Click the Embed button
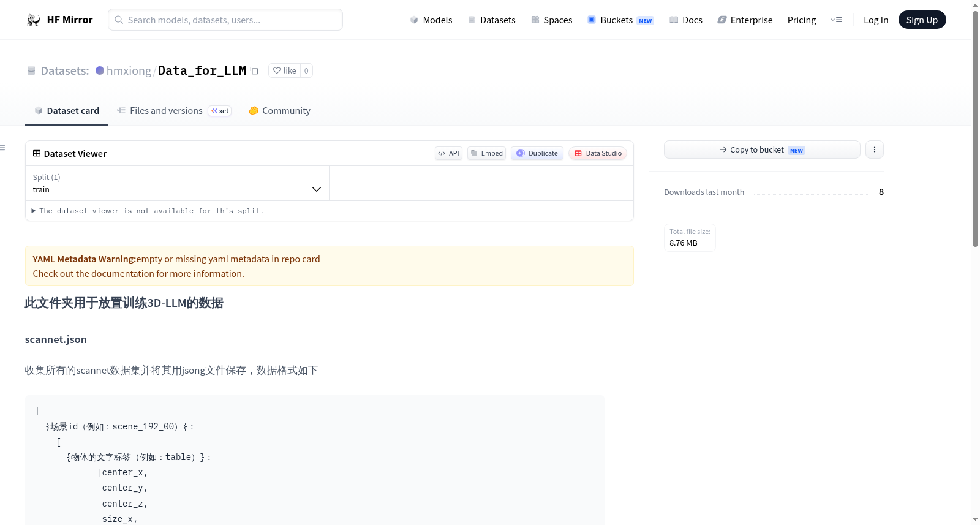 point(486,153)
